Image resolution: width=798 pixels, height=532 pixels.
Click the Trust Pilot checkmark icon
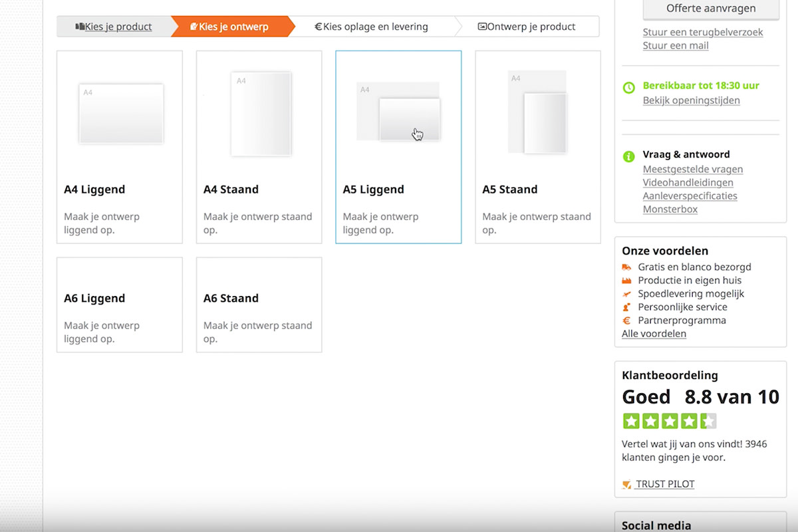point(626,484)
